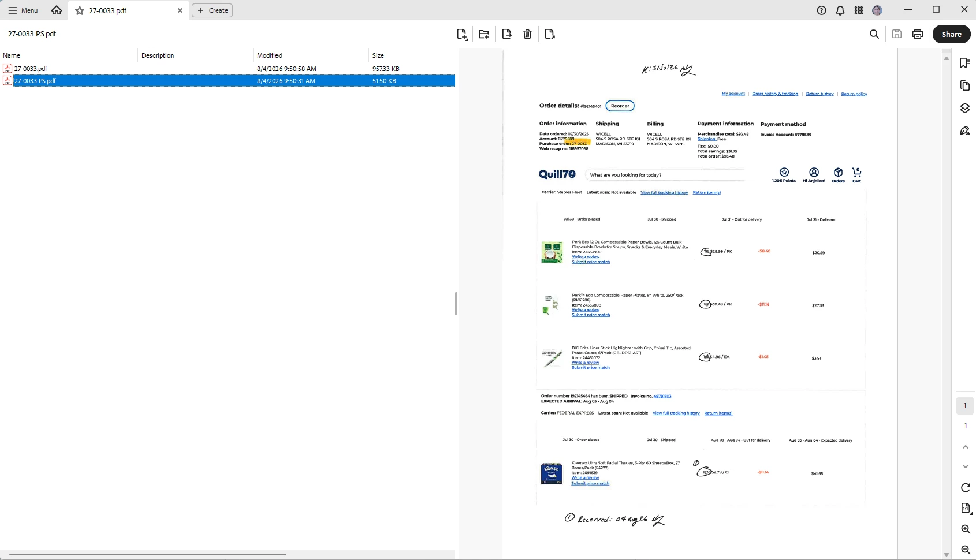This screenshot has height=560, width=976.
Task: Click the invoice number 49781703 link
Action: [662, 396]
